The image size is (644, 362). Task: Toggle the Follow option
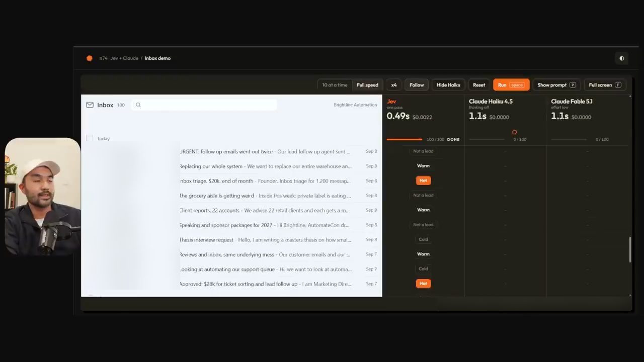point(417,85)
